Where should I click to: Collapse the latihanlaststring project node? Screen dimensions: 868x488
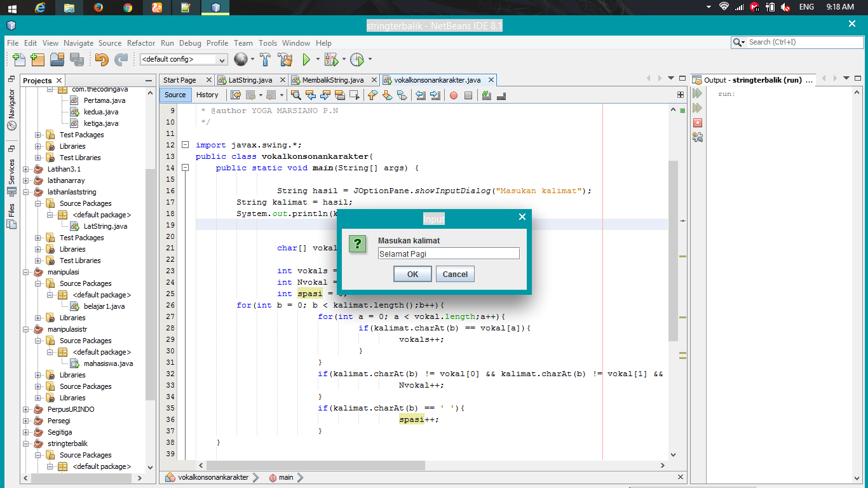[26, 192]
